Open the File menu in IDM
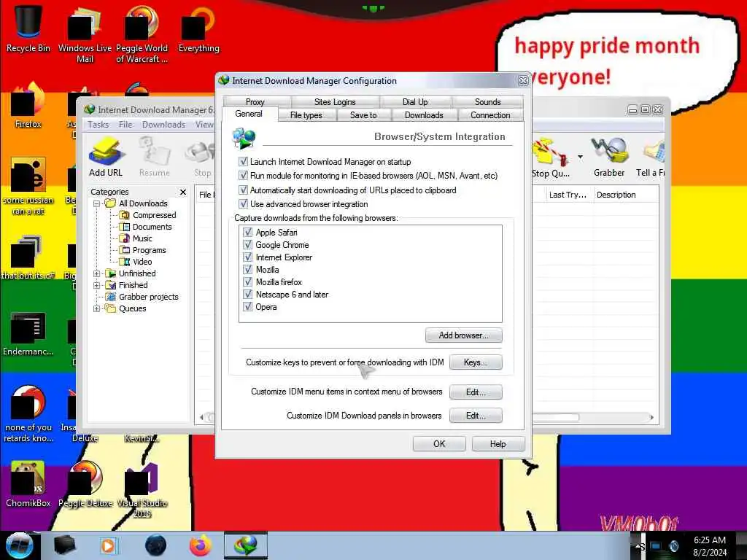Screen dimensions: 747x560 tap(125, 124)
